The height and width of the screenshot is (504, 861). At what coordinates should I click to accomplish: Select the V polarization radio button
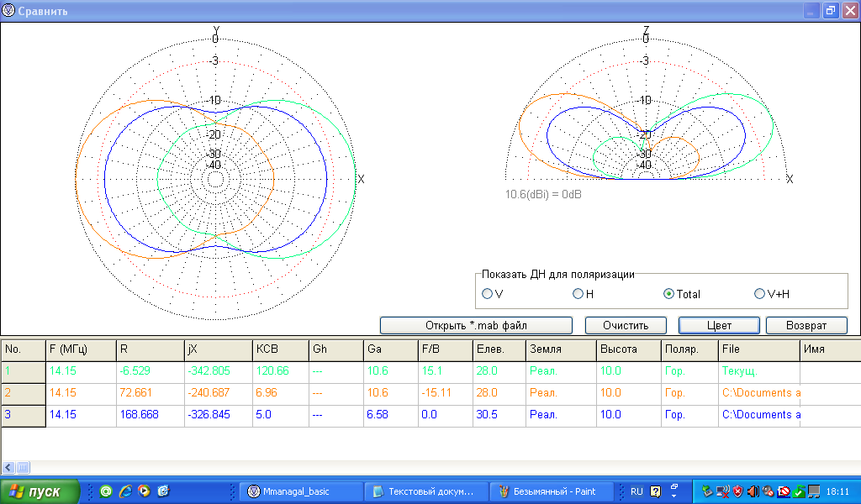[x=488, y=294]
